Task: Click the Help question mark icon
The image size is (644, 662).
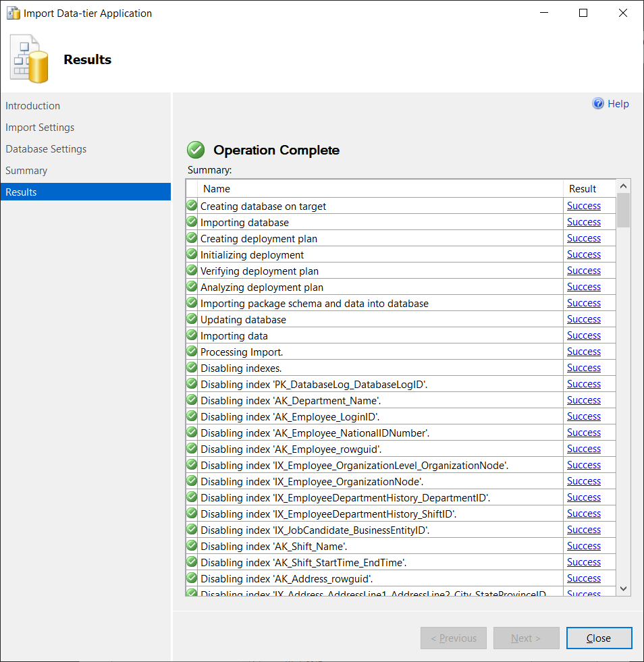Action: [x=598, y=103]
